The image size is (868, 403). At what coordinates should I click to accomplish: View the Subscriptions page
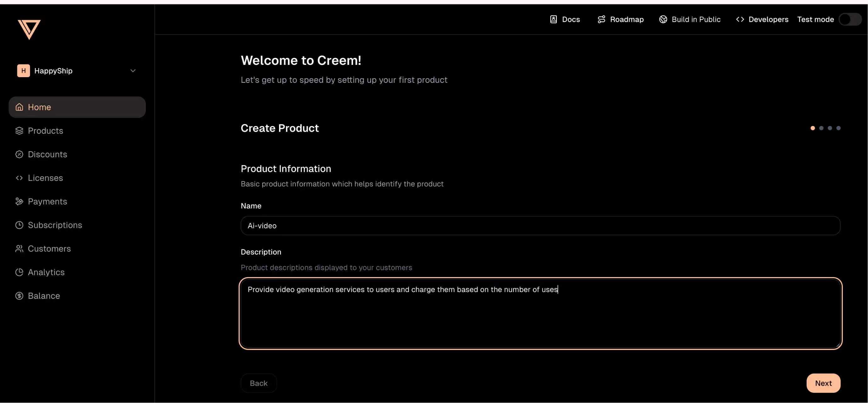click(77, 225)
